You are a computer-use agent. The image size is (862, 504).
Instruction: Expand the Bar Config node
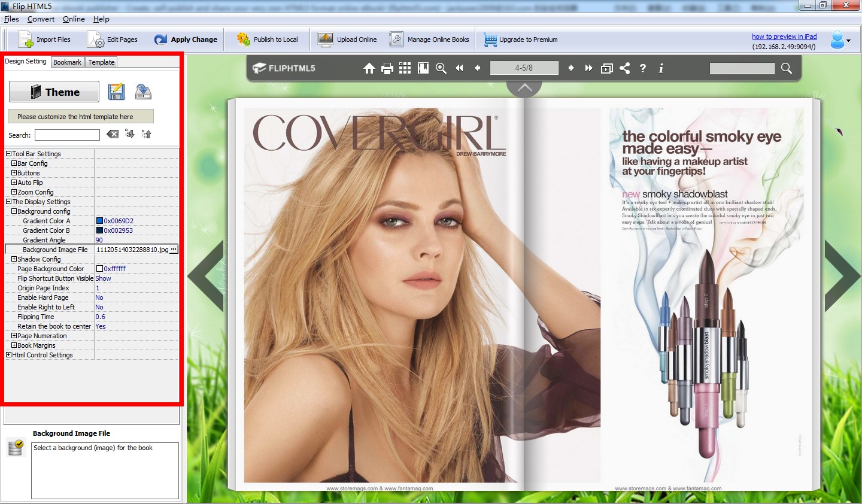click(14, 163)
